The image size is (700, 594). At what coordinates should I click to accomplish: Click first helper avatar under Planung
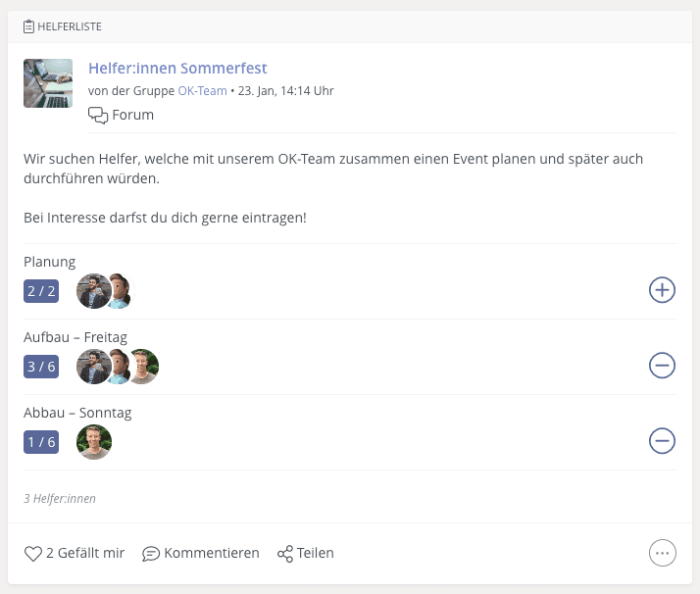(93, 291)
